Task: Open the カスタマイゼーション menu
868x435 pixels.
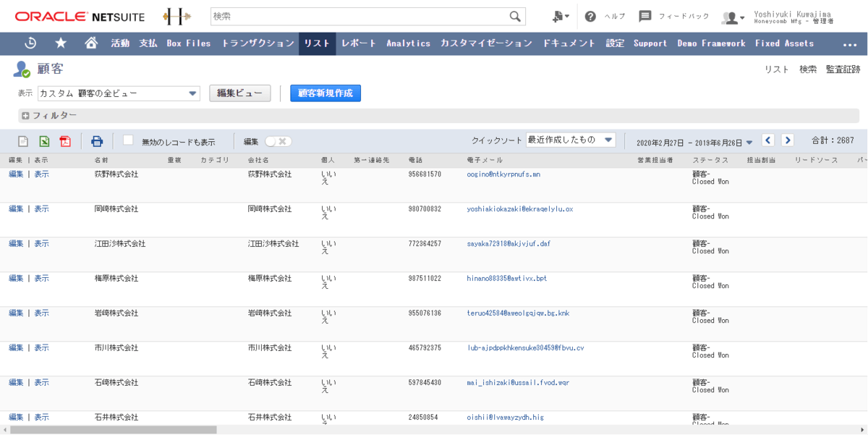Action: (486, 43)
